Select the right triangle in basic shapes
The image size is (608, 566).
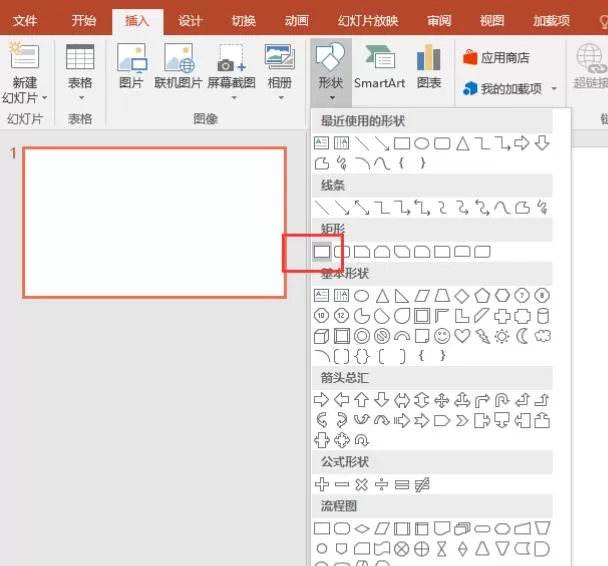click(x=401, y=296)
